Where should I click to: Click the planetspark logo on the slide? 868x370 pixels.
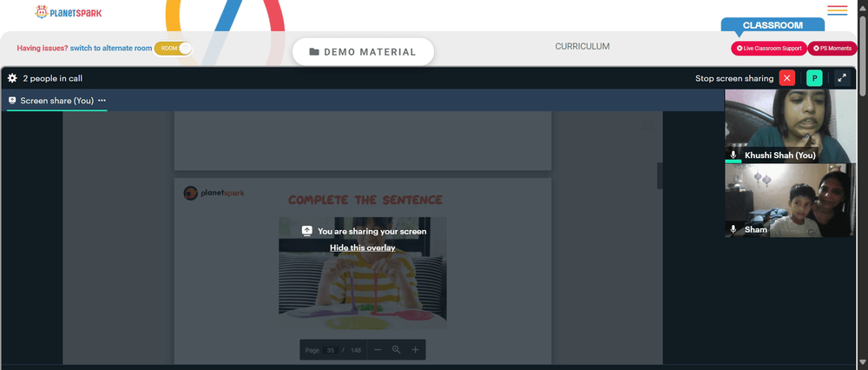click(x=214, y=193)
